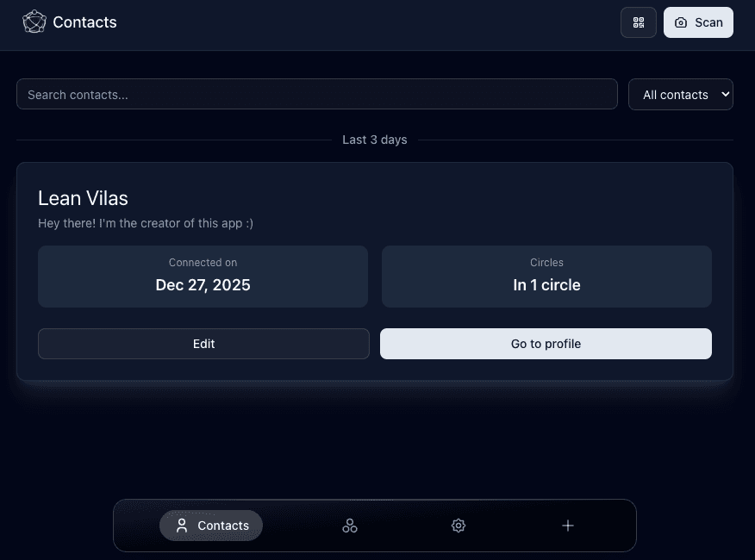The height and width of the screenshot is (560, 755).
Task: Click Go to profile for Lean Vilas
Action: point(546,344)
